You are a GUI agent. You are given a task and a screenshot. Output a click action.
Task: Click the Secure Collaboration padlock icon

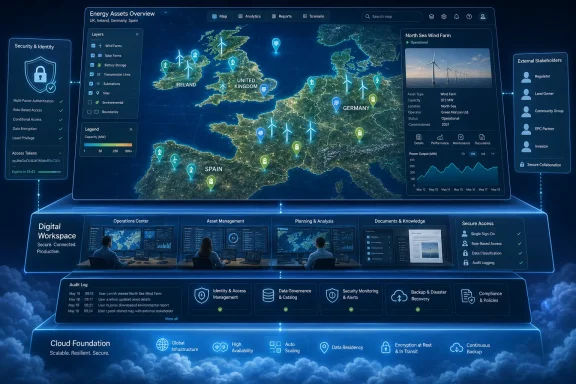click(x=522, y=165)
